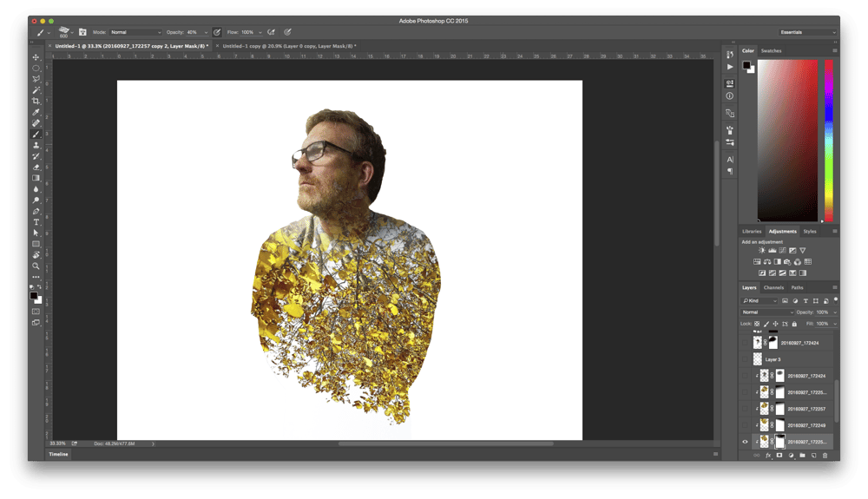Add a Curves adjustment
The image size is (868, 499).
point(782,251)
